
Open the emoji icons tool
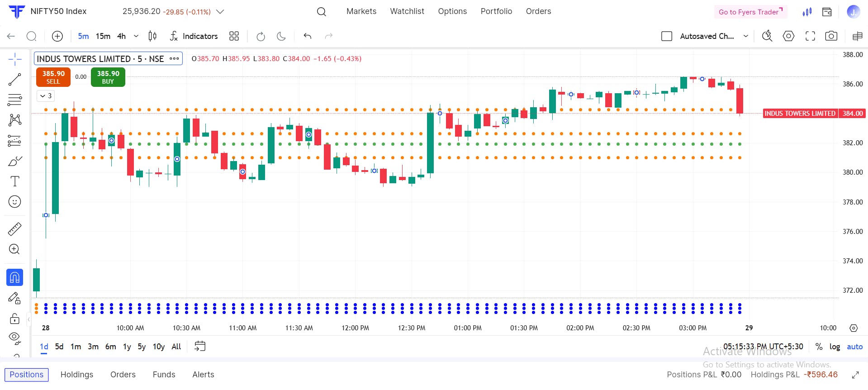(15, 202)
